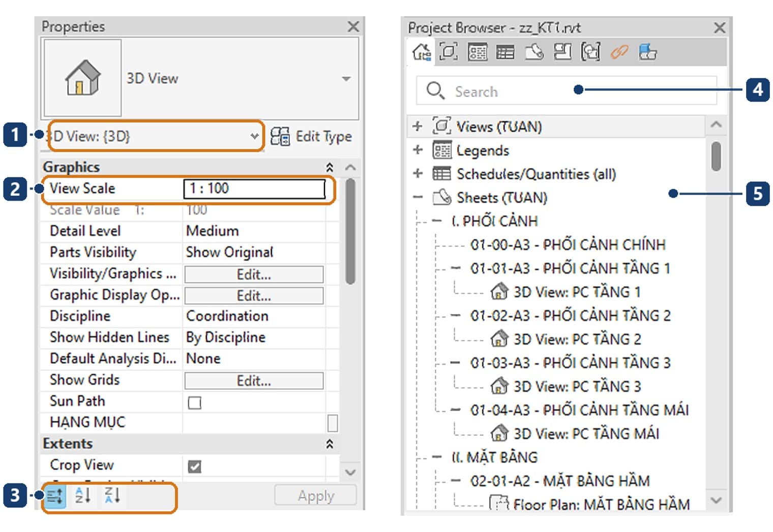Screen dimensions: 773x532
Task: Sort properties Z to A descending
Action: pos(112,495)
